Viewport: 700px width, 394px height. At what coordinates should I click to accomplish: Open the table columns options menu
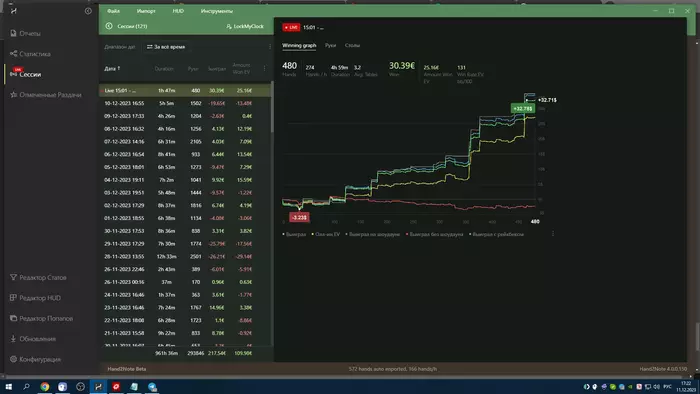264,68
